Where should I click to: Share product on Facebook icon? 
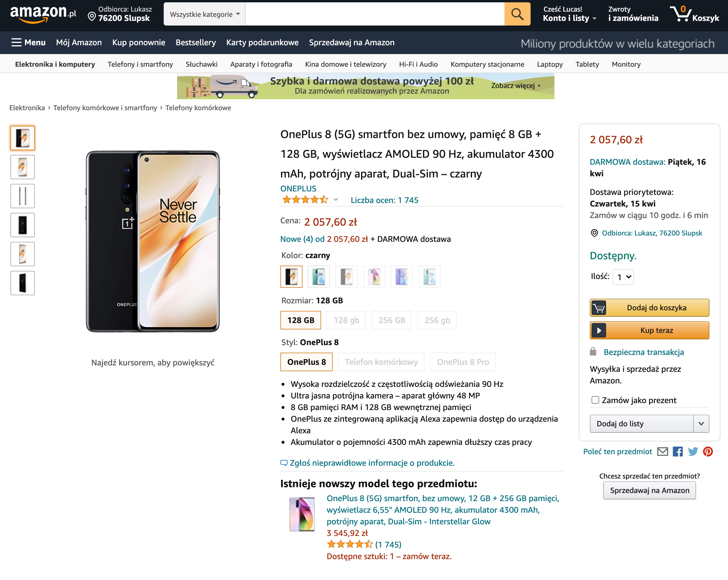677,452
